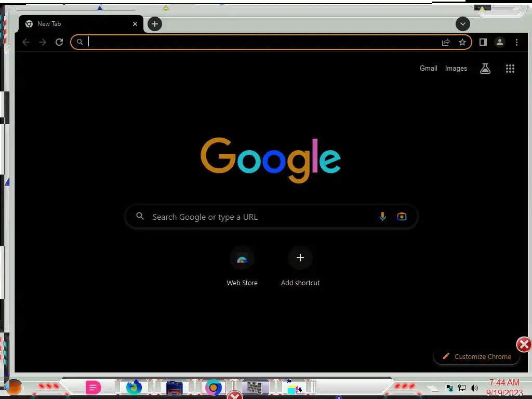This screenshot has width=532, height=399.
Task: Close the New Tab tab
Action: (x=135, y=24)
